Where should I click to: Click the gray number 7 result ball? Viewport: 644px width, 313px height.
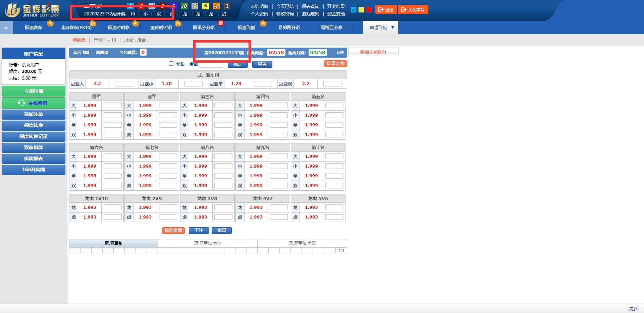195,6
